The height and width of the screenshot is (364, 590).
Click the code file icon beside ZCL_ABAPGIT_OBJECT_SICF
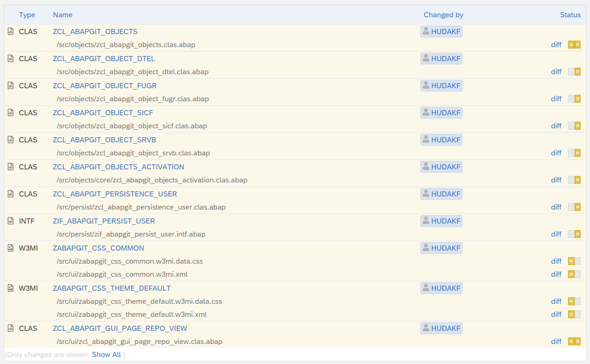click(11, 112)
